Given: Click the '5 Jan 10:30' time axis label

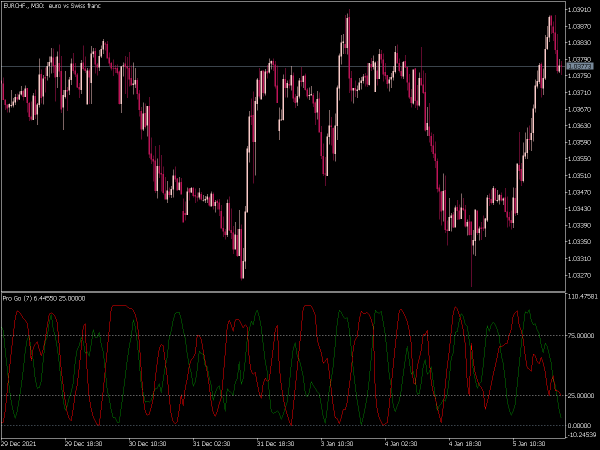Looking at the screenshot, I should 528,444.
